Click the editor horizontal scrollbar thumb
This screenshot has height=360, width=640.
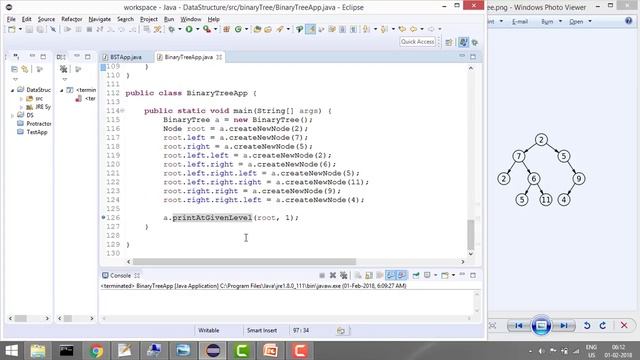click(244, 262)
